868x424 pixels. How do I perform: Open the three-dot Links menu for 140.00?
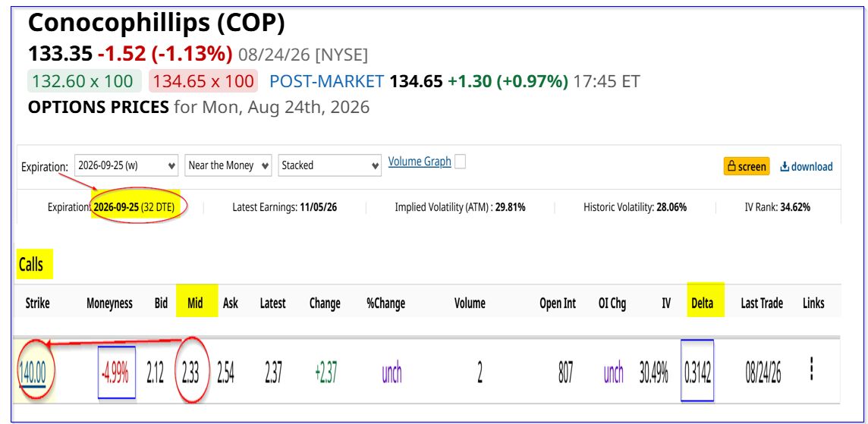(x=811, y=369)
